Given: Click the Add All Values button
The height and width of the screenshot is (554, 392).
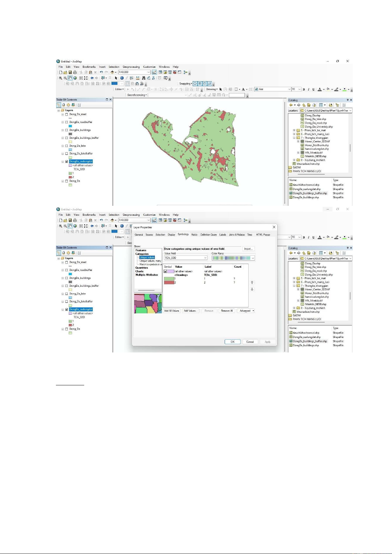Looking at the screenshot, I should pos(172,311).
